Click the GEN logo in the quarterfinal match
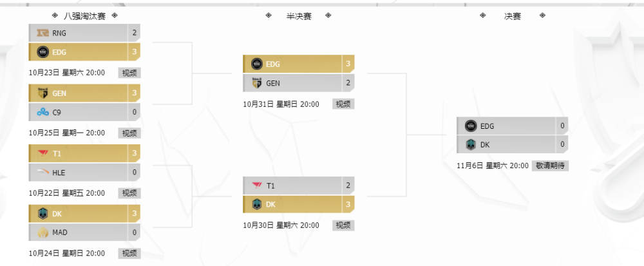 pos(43,93)
